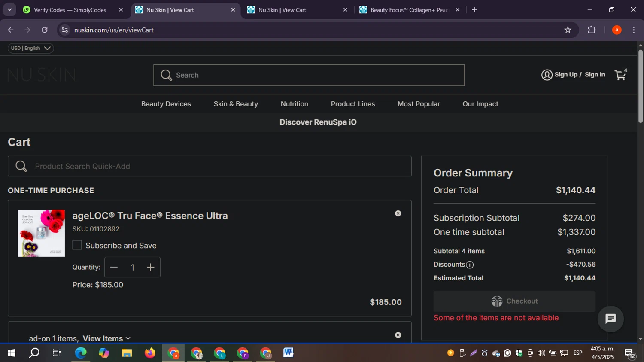Screen dimensions: 644x362
Task: Click the Sign In link
Action: pos(595,75)
